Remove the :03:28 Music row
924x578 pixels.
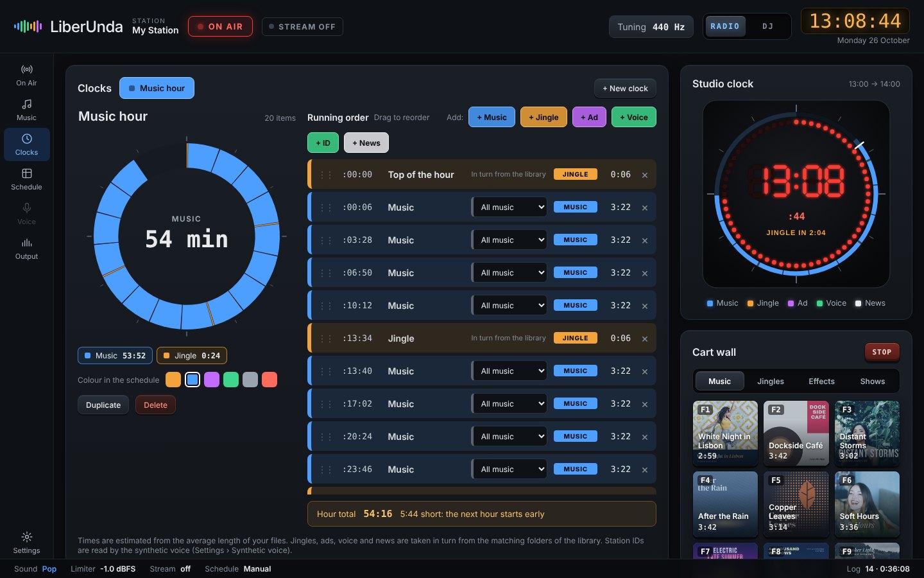645,240
